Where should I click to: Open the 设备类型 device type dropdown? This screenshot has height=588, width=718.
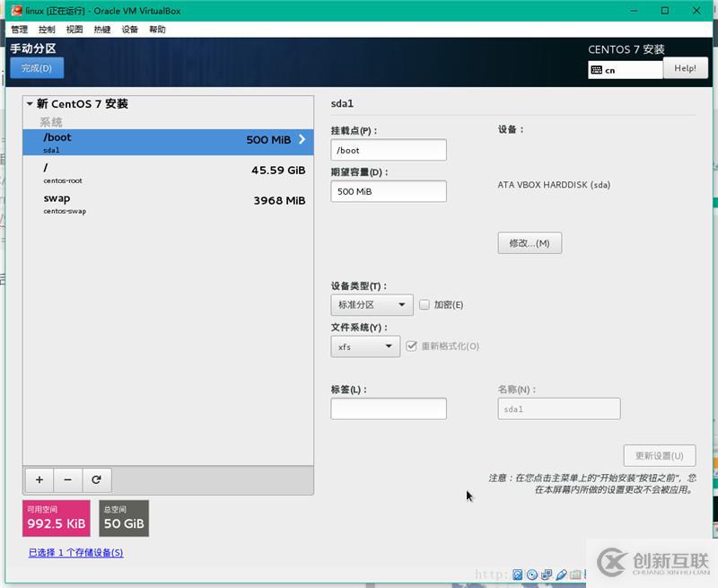coord(371,304)
